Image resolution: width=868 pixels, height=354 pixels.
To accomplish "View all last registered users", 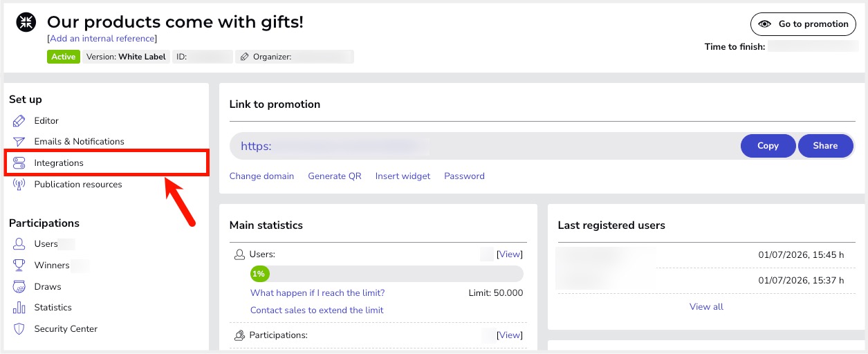I will 706,306.
